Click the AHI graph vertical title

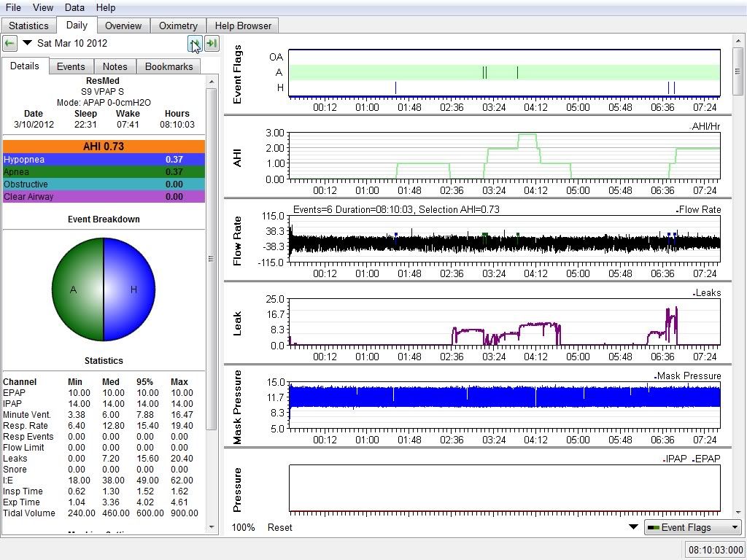click(x=237, y=157)
